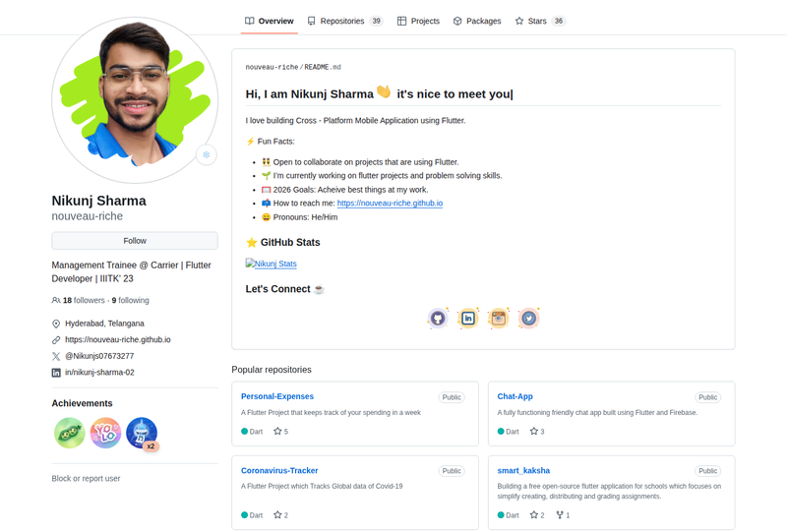
Task: Open sidebar link https://nouveau-riche.github.io
Action: [118, 340]
